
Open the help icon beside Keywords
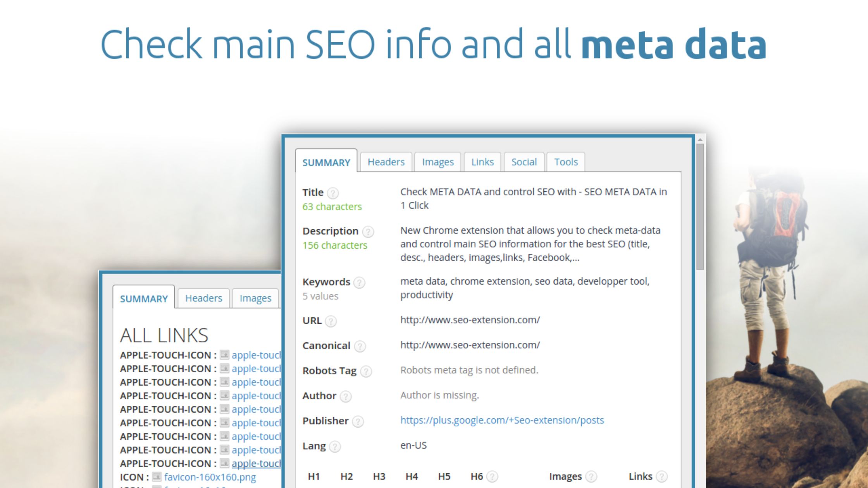coord(359,282)
